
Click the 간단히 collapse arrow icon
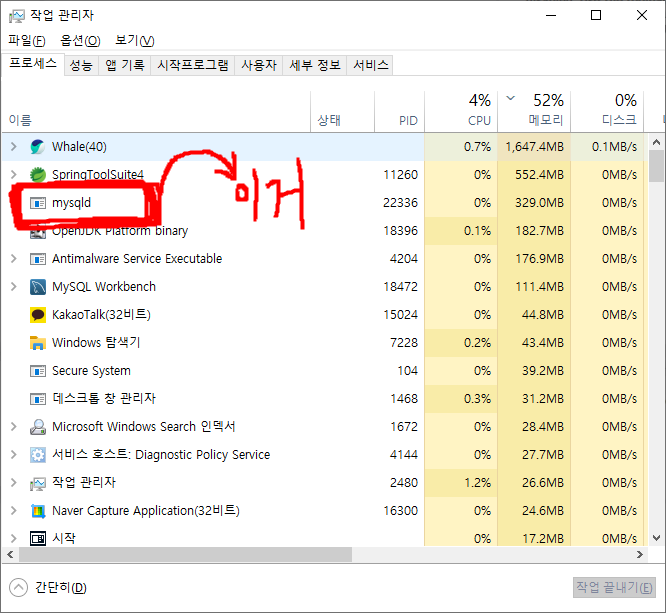18,588
